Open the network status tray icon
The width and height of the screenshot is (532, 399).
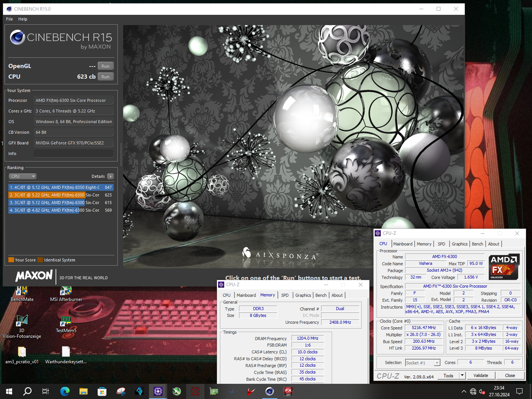point(473,391)
